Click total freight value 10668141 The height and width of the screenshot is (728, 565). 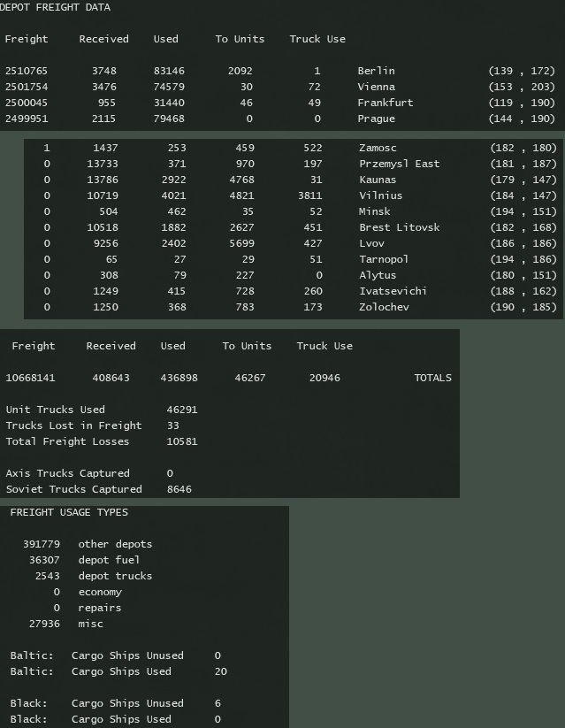(30, 378)
